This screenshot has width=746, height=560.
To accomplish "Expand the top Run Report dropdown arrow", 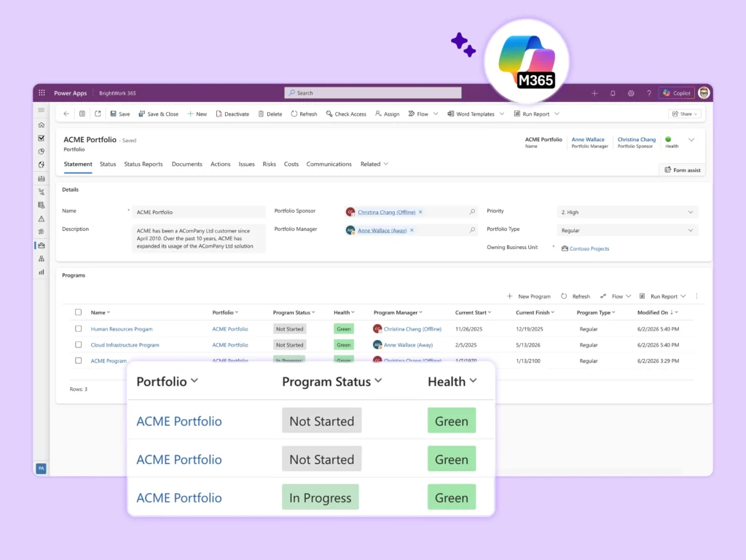I will [557, 114].
